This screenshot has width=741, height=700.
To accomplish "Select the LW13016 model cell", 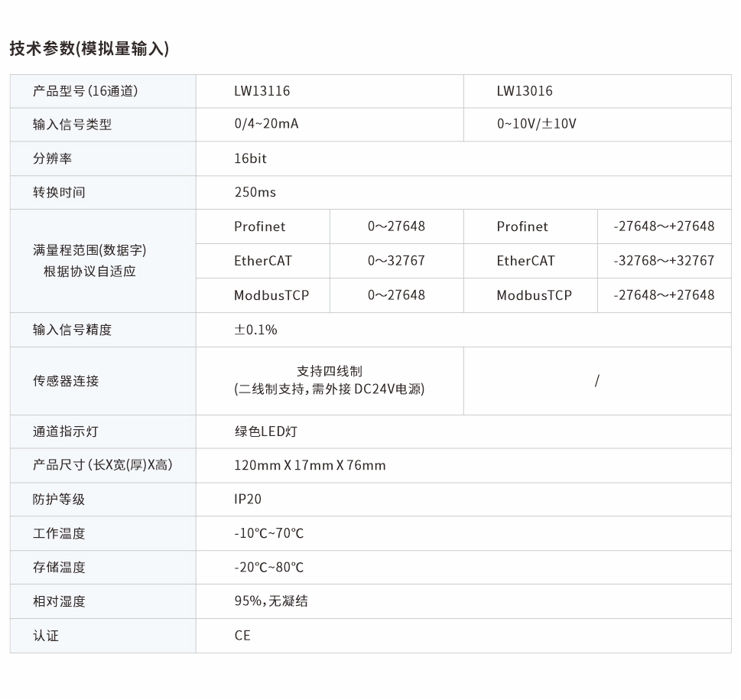I will click(x=528, y=90).
